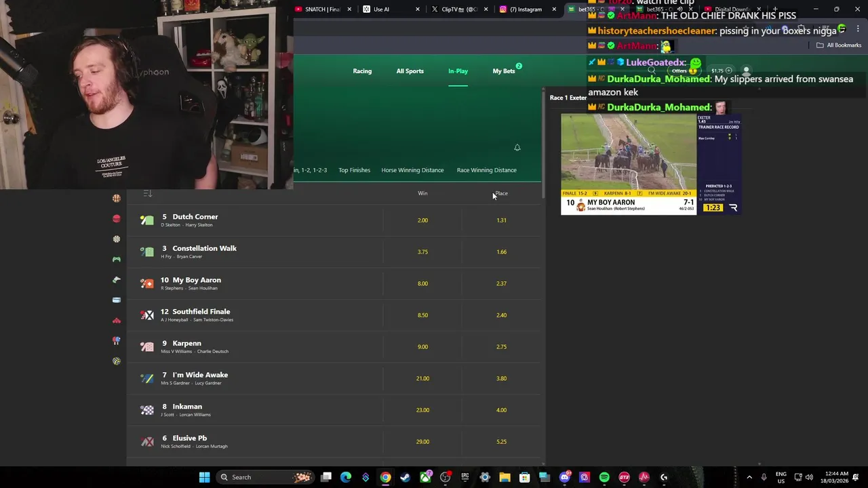Viewport: 868px width, 488px height.
Task: Select Karpenn place odds 2.75
Action: click(x=501, y=346)
